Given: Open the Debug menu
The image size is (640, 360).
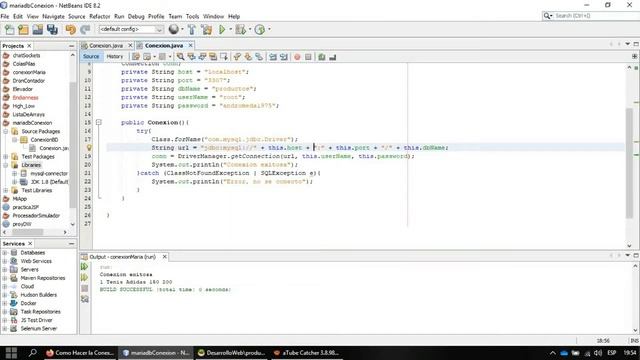Looking at the screenshot, I should (x=136, y=16).
